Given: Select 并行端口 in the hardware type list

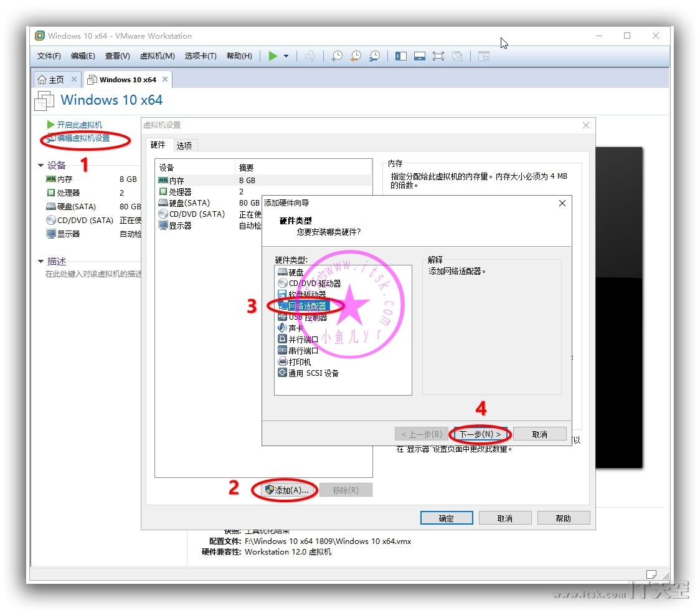Looking at the screenshot, I should coord(298,340).
